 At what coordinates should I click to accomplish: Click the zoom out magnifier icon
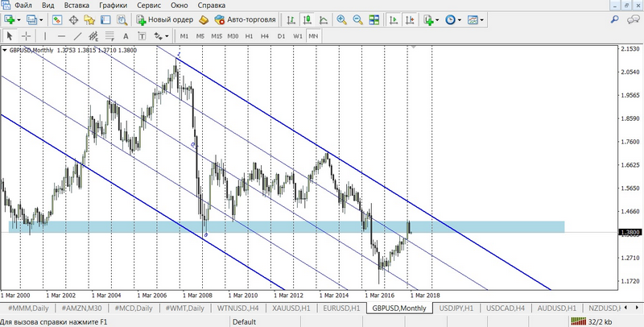[357, 19]
